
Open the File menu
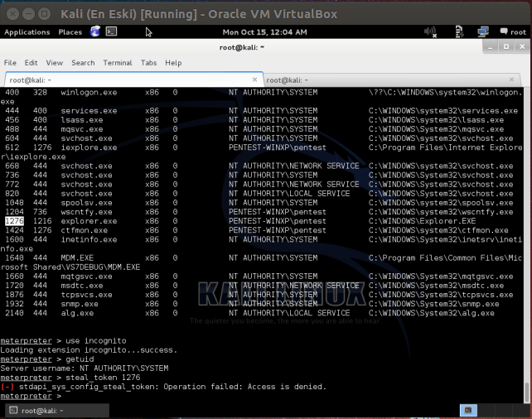tap(10, 63)
